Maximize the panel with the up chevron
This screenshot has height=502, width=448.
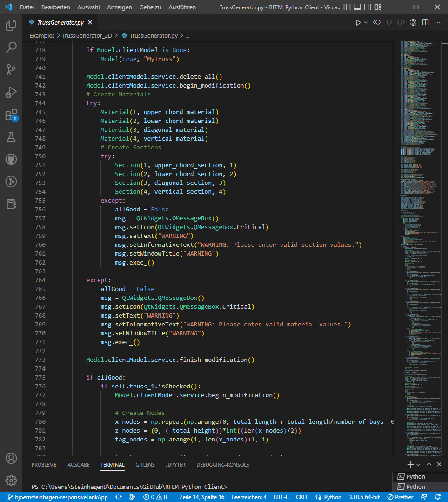(429, 464)
